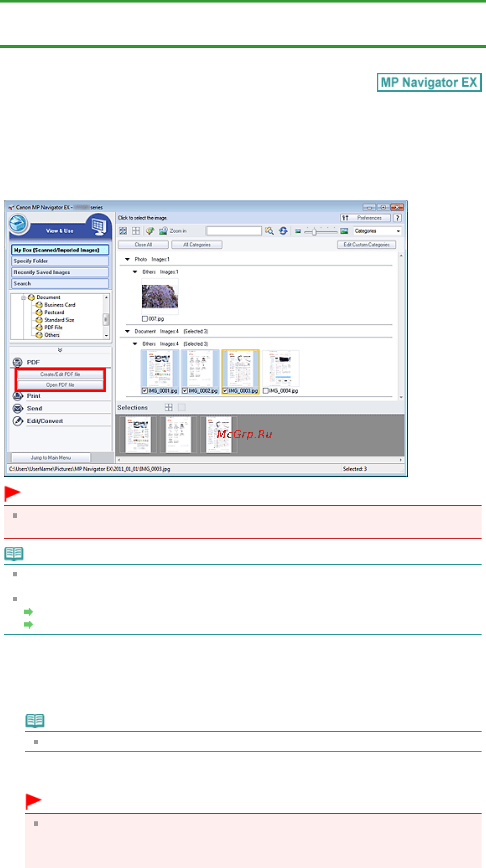The width and height of the screenshot is (486, 868).
Task: Select the Specify Folder tab
Action: tap(60, 261)
